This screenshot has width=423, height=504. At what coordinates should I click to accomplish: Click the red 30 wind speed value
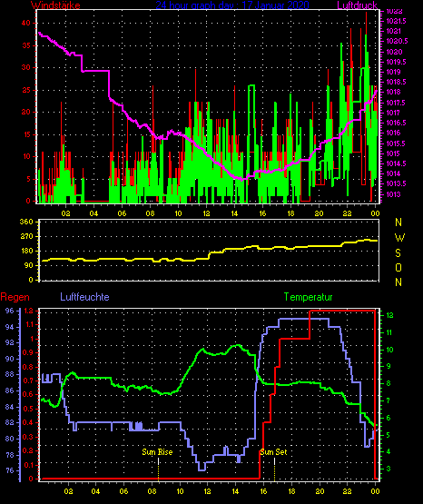tap(26, 67)
